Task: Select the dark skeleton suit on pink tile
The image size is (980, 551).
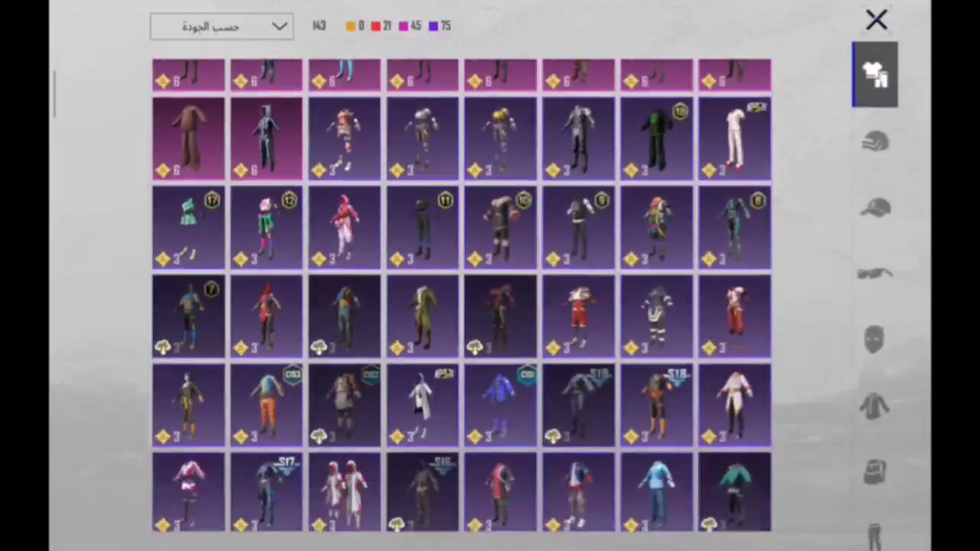Action: [x=266, y=139]
